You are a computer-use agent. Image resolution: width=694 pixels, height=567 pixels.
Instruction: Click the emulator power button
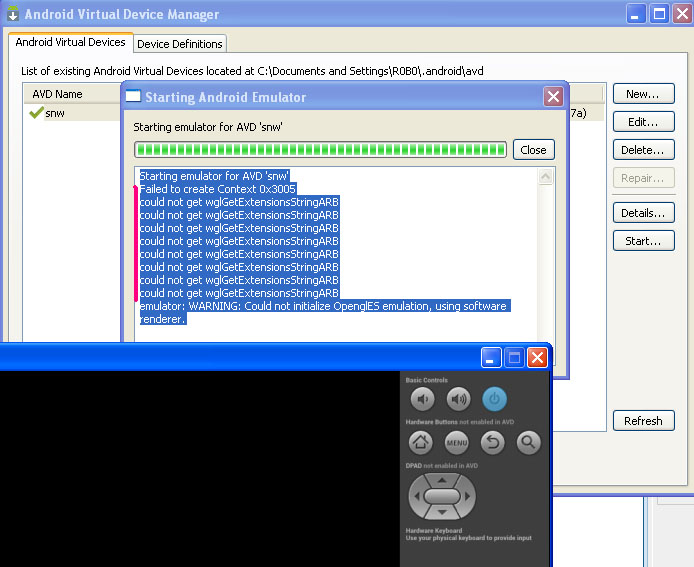pyautogui.click(x=494, y=400)
